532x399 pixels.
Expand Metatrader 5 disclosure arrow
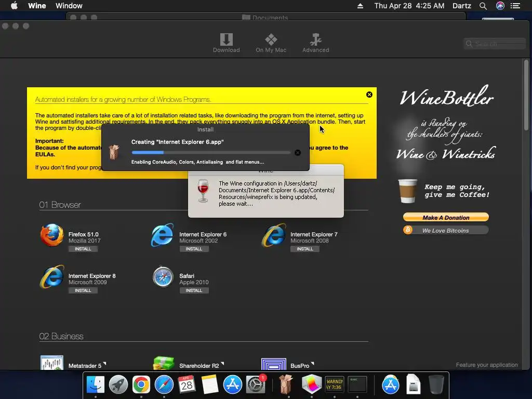(105, 364)
